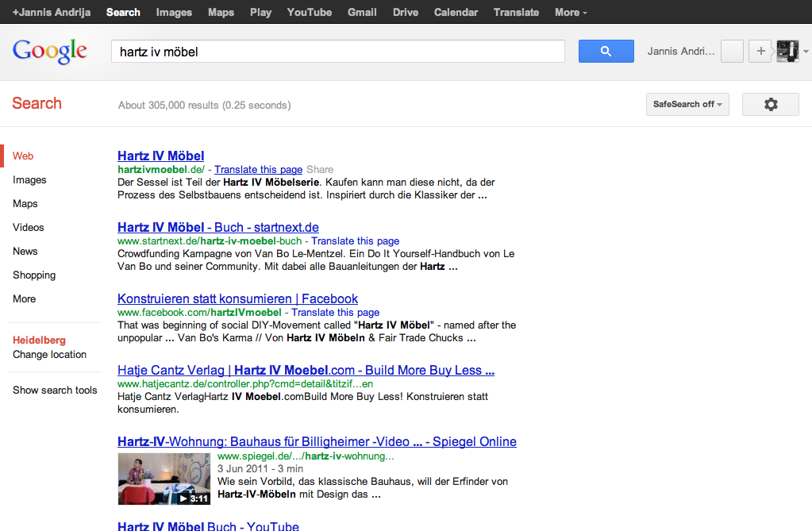Open the Hatje Cantz Verlag result
812x531 pixels.
(x=306, y=371)
